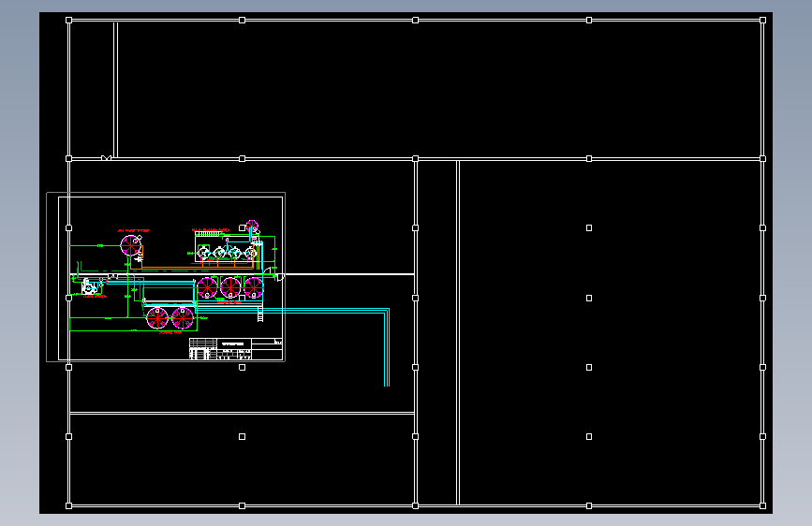Select the orange pipe below the equipment skid
This screenshot has width=812, height=526.
197,269
